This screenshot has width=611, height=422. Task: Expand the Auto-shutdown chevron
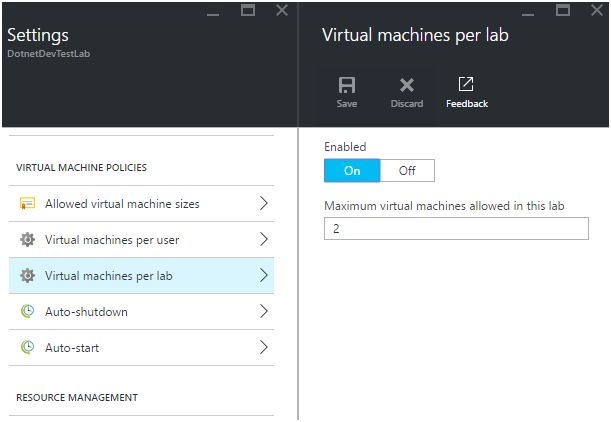(x=264, y=312)
